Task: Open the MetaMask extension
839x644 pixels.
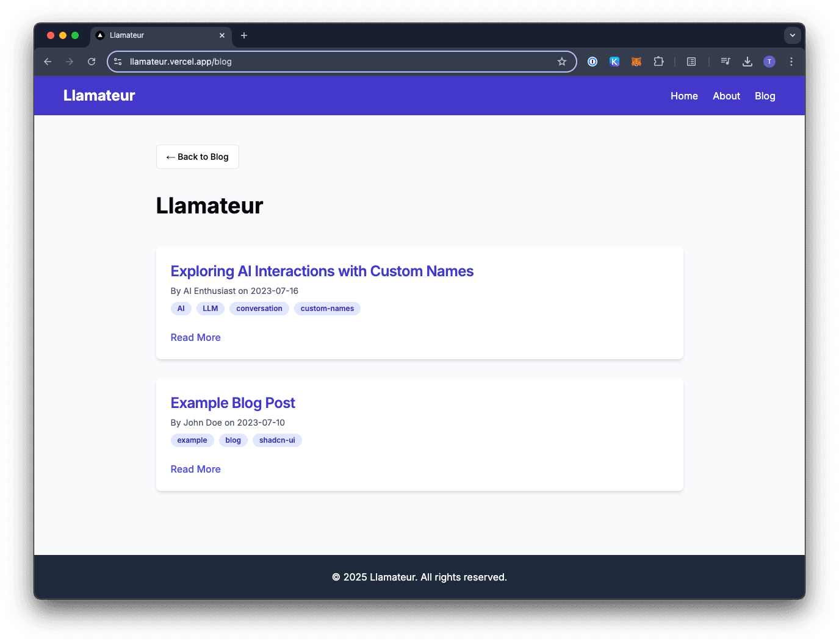Action: coord(636,62)
